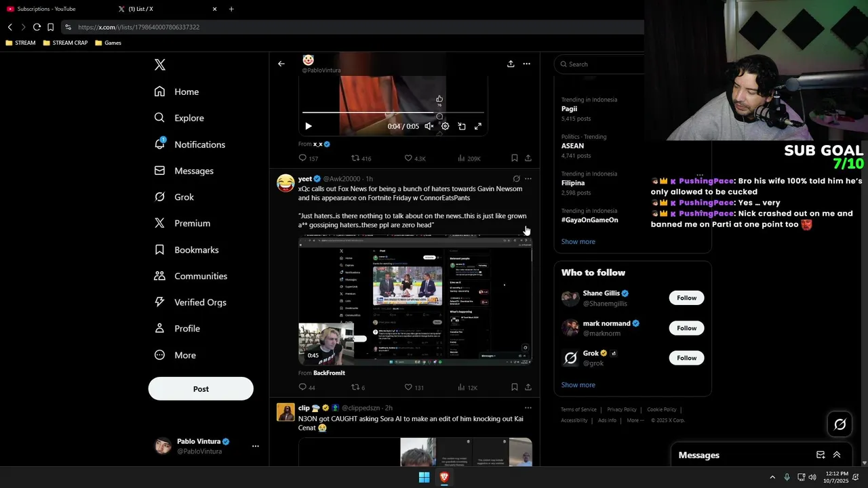Viewport: 868px width, 488px height.
Task: Open the yeet profile avatar
Action: coord(285,183)
